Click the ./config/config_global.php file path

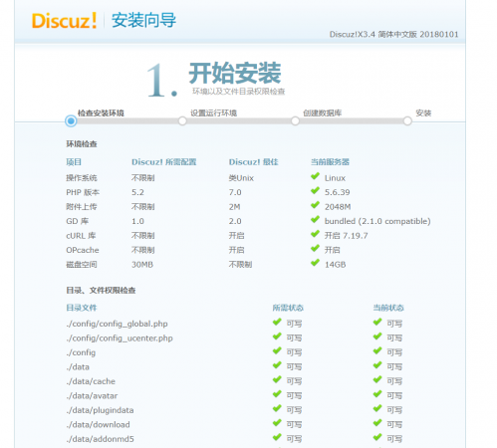117,324
